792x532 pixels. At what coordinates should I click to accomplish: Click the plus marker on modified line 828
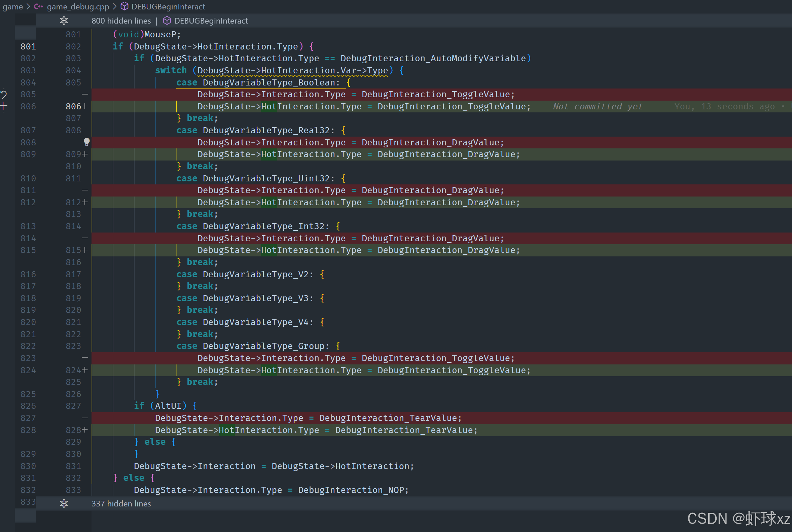[85, 430]
